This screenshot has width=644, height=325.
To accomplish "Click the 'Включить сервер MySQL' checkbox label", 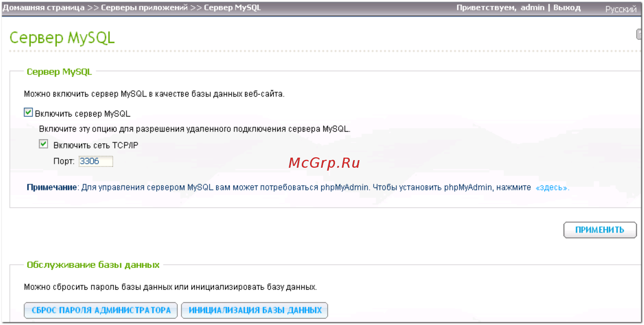I will click(x=83, y=114).
